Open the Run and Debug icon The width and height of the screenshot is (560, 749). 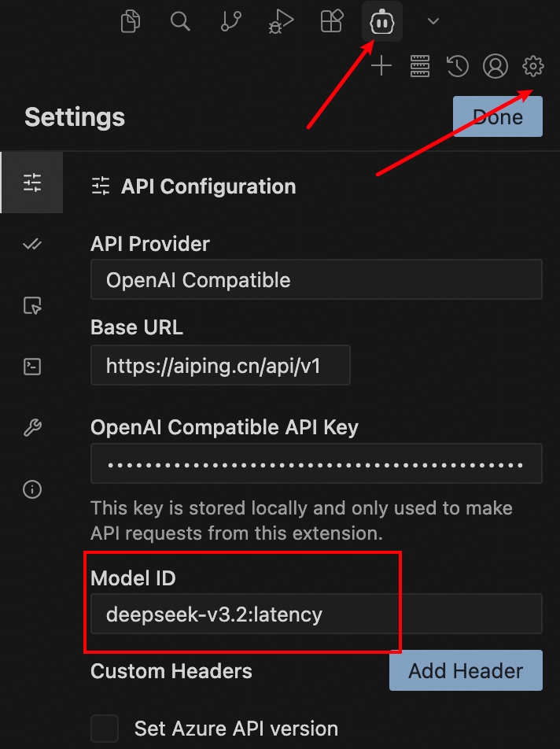click(x=281, y=22)
